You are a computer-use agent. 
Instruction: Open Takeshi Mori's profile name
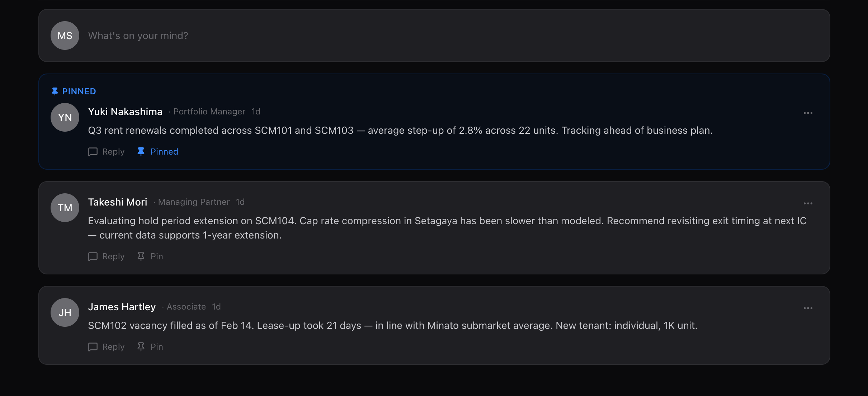(118, 202)
